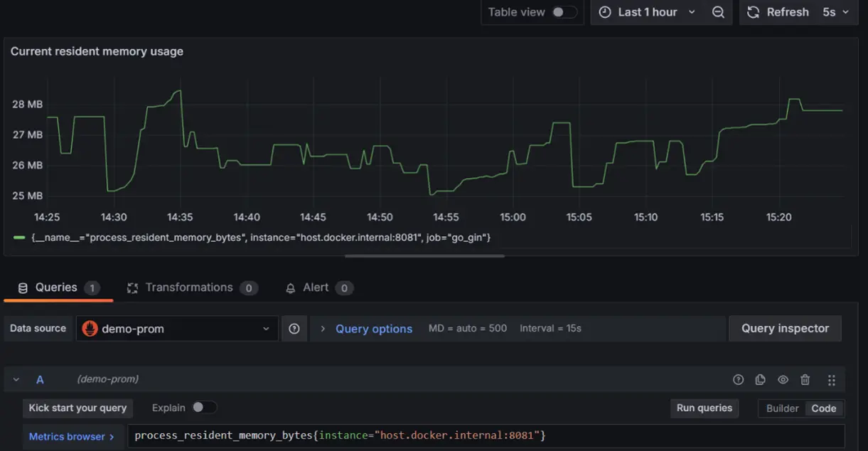Open data source help info icon
868x451 pixels.
pos(294,328)
